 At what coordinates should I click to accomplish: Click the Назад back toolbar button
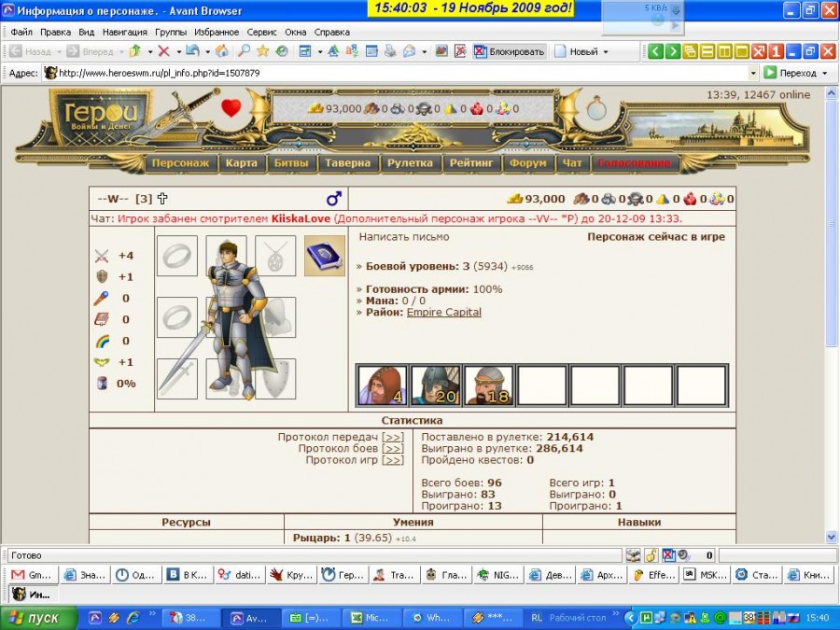[x=31, y=51]
